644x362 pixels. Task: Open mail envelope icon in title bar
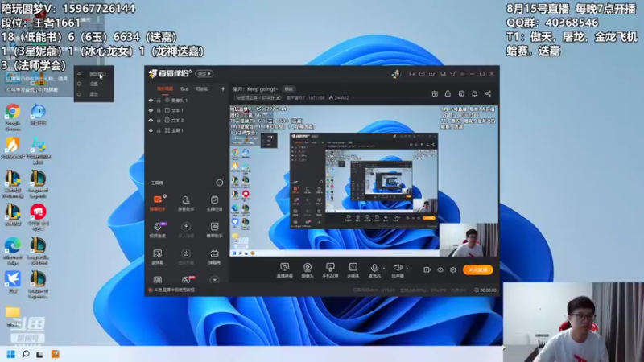point(422,74)
